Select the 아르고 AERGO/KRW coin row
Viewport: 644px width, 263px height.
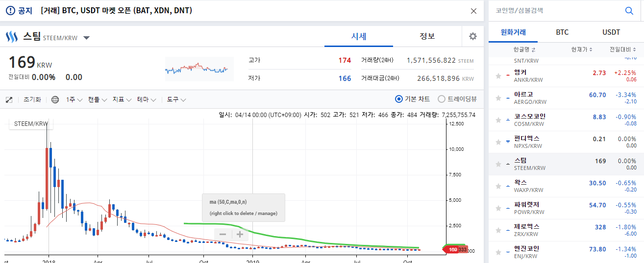pyautogui.click(x=566, y=98)
